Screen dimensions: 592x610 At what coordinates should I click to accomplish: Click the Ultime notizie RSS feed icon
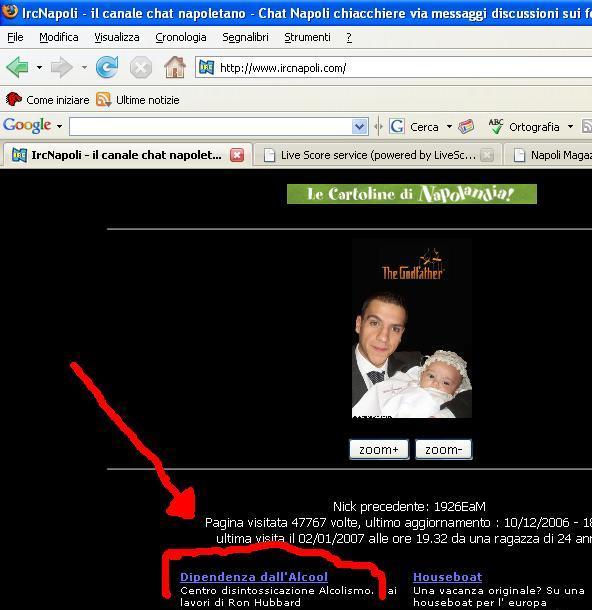pos(103,100)
